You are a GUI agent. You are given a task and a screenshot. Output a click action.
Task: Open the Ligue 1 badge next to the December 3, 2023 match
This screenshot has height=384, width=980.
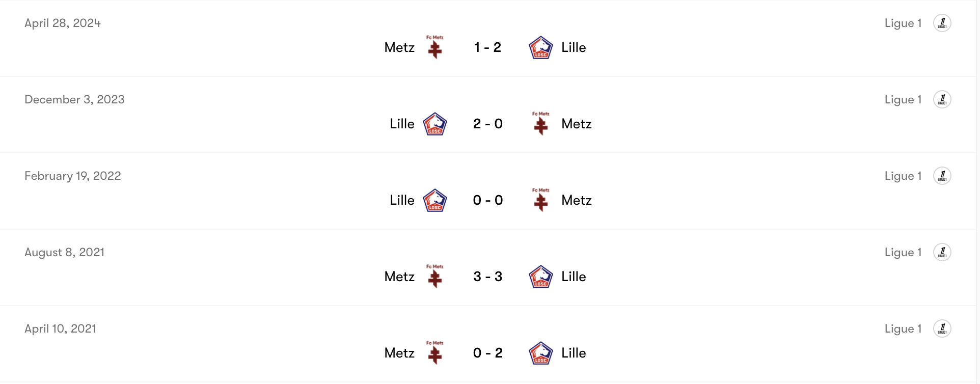tap(943, 99)
